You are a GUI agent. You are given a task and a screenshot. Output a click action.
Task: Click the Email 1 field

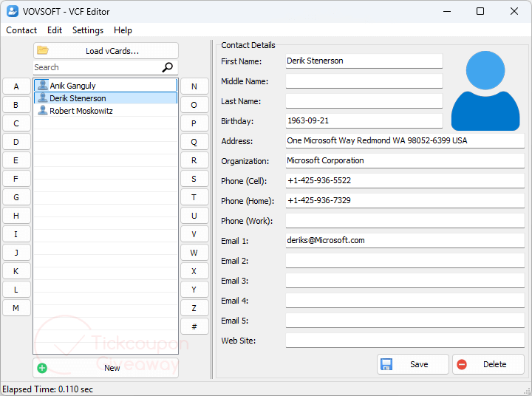405,241
